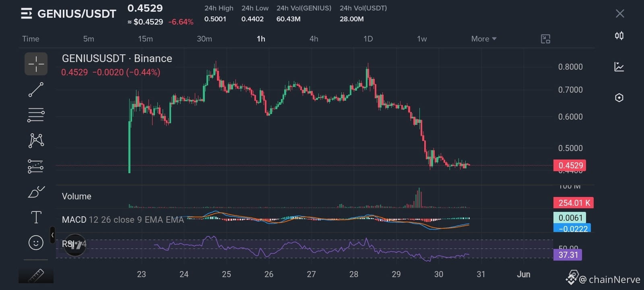Select the Fibonacci retracement lines tool
644x290 pixels.
pos(36,115)
